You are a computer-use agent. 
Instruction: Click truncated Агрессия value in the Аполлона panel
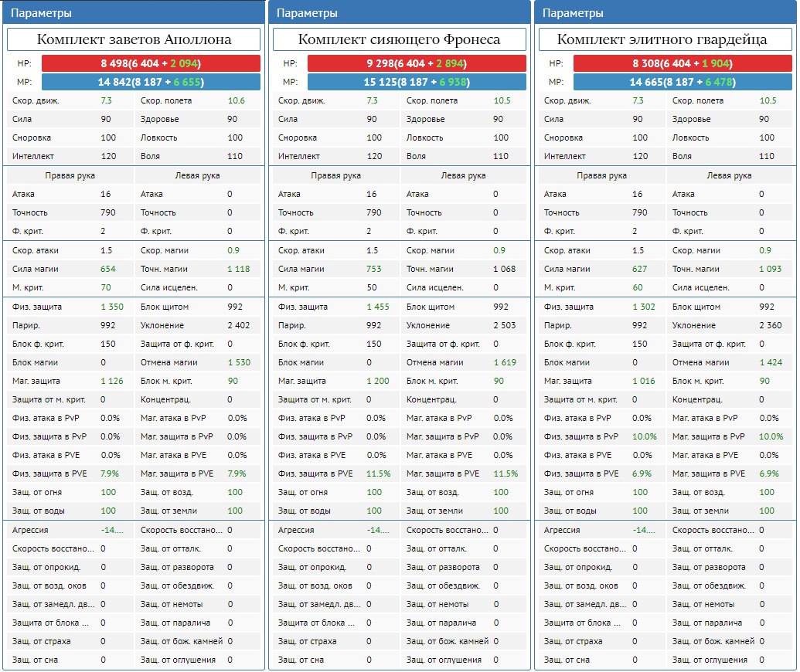[x=111, y=530]
